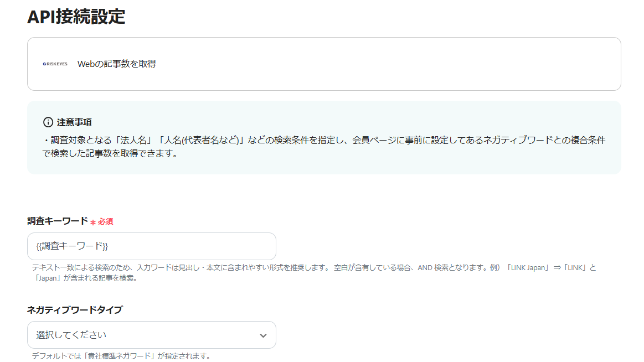Screen dimensions: 644x362
Task: Click the RISKEYES logo icon
Action: 55,64
